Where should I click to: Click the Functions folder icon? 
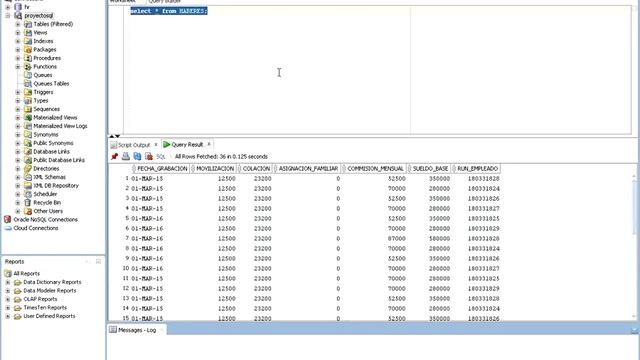[x=28, y=67]
